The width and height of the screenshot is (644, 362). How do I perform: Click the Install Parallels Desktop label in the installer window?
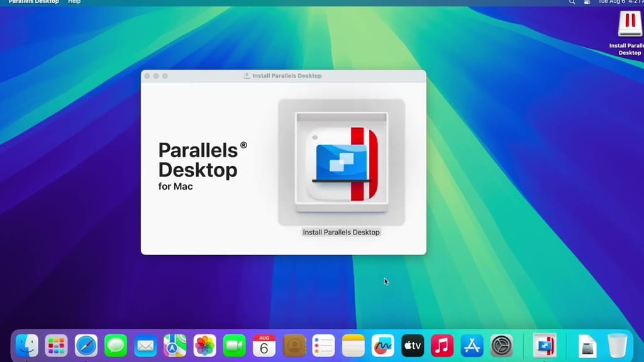tap(341, 232)
